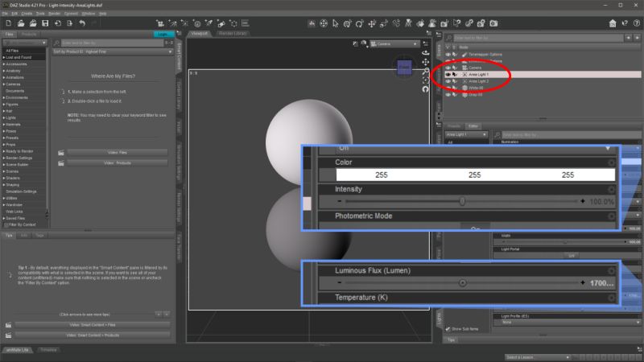
Task: Hide Area Light 2 using its eye icon
Action: click(x=448, y=81)
